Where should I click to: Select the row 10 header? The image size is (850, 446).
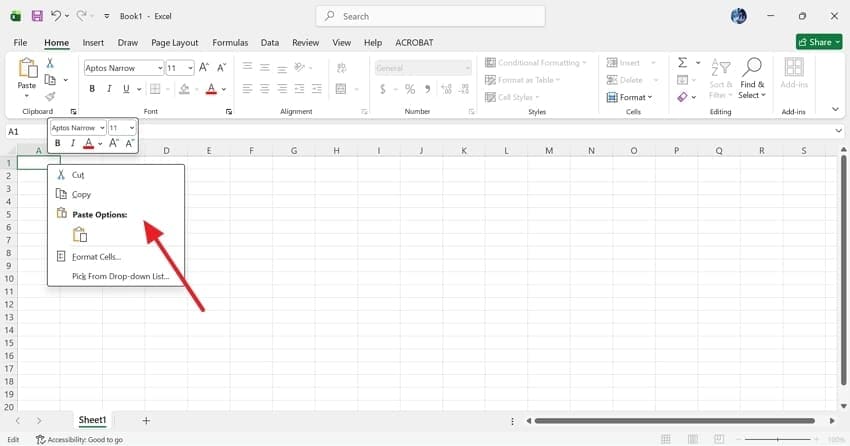click(x=9, y=279)
